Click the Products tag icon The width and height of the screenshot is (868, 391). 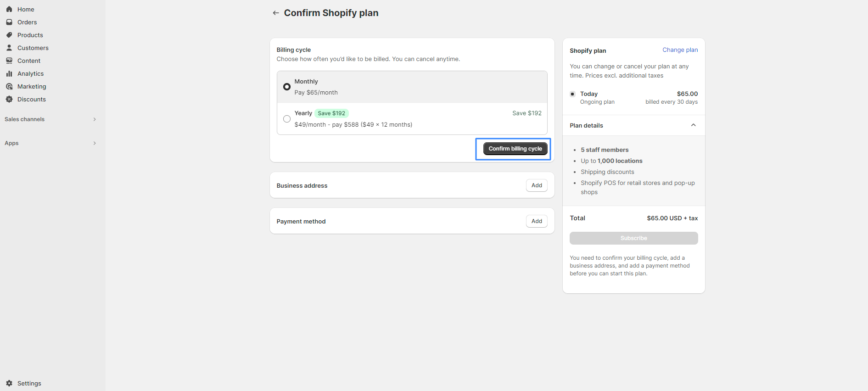coord(9,35)
